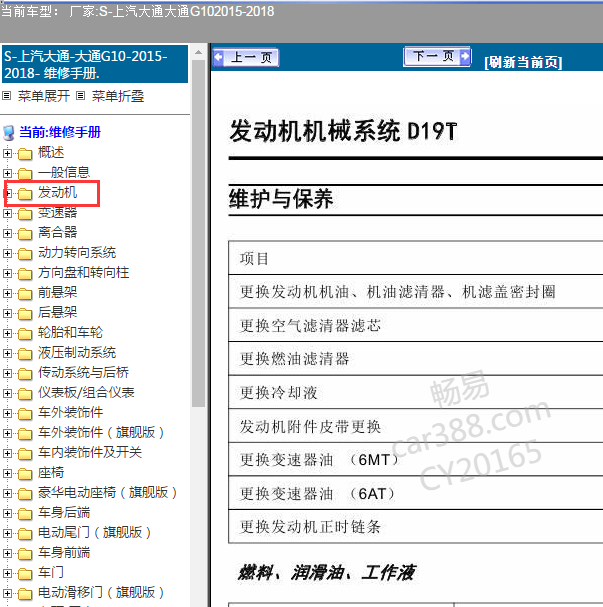Select the 车内装饰件及开关 tree item
Viewport: 603px width, 607px height.
click(x=90, y=452)
